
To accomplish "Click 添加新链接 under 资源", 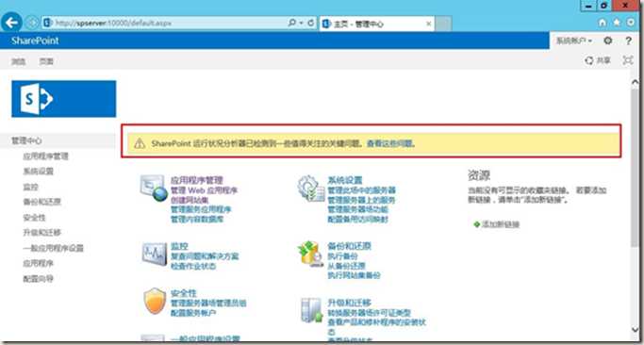I will tap(501, 224).
